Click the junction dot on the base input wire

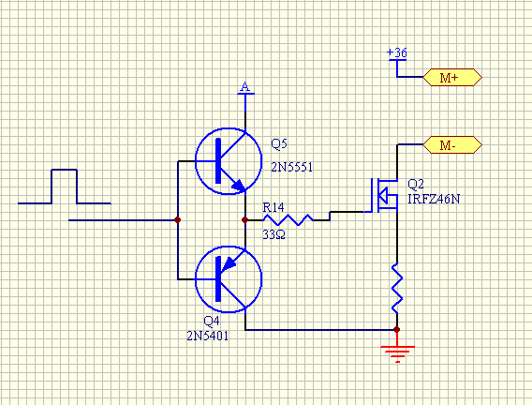coord(177,220)
